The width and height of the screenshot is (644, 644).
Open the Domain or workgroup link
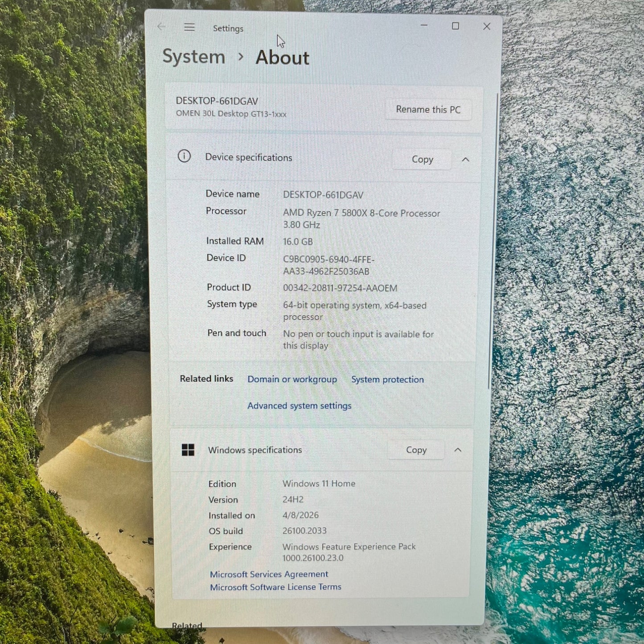coord(292,379)
